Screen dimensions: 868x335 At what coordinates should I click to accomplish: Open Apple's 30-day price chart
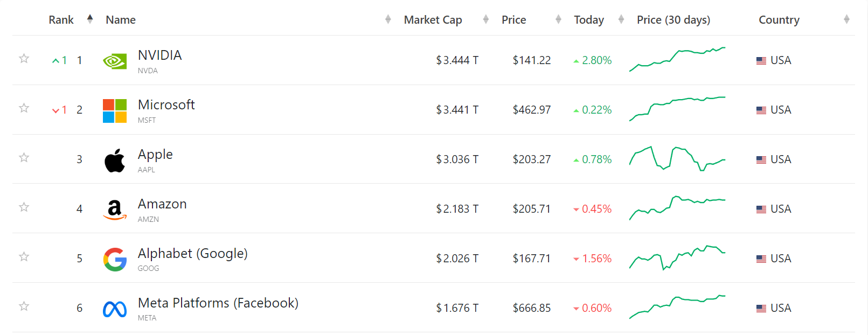pyautogui.click(x=677, y=159)
